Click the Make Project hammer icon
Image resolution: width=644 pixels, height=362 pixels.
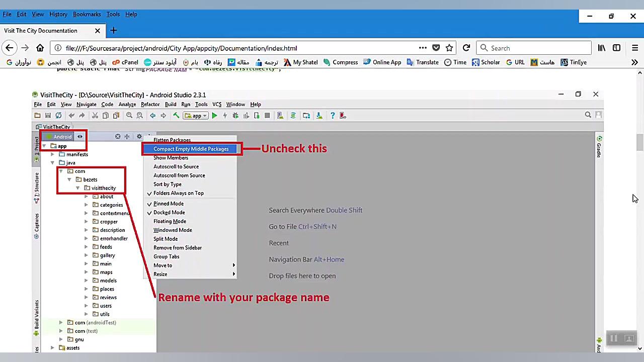(176, 116)
